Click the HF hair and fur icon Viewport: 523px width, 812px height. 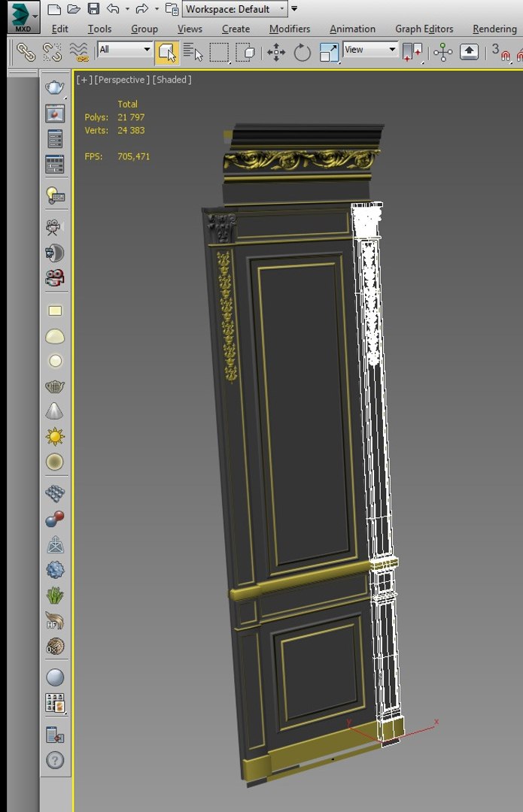tap(55, 621)
